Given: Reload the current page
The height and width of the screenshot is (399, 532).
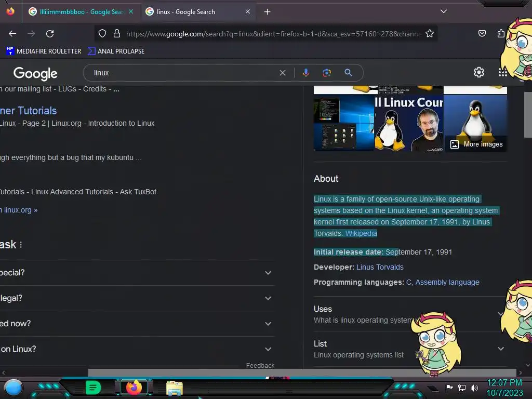Looking at the screenshot, I should coord(50,34).
